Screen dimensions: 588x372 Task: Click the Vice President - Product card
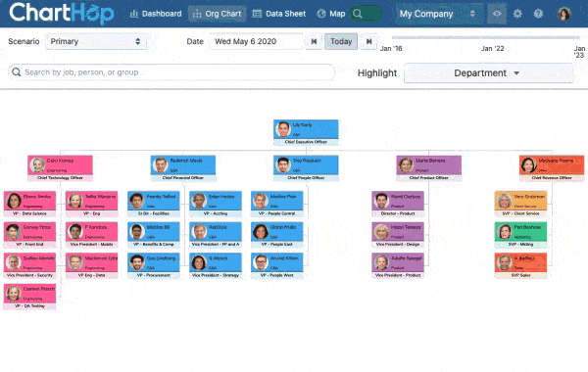point(398,265)
